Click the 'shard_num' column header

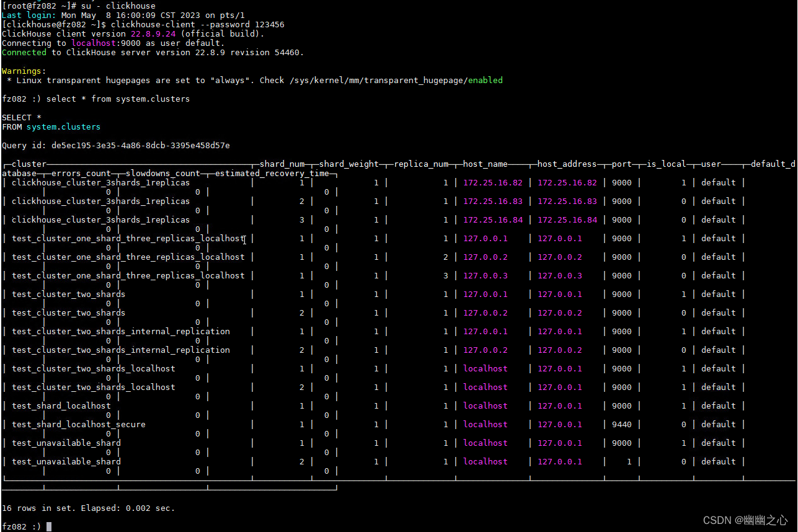click(x=282, y=164)
